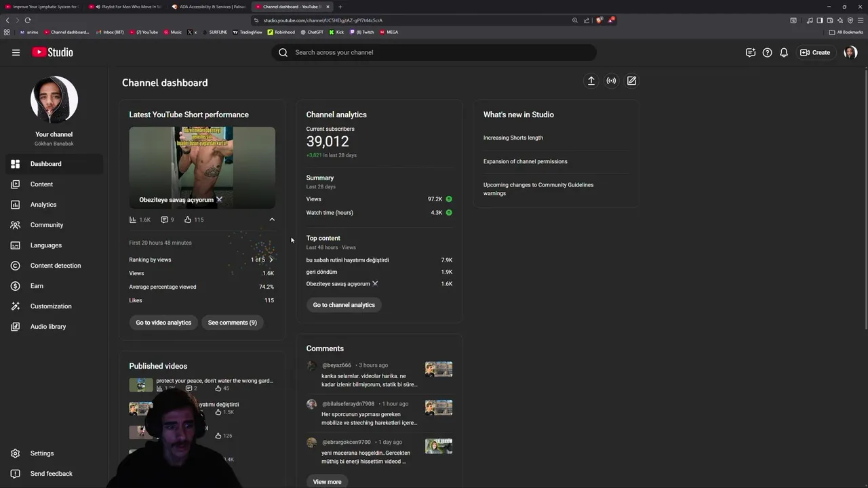
Task: Click Go to channel analytics button
Action: (344, 305)
